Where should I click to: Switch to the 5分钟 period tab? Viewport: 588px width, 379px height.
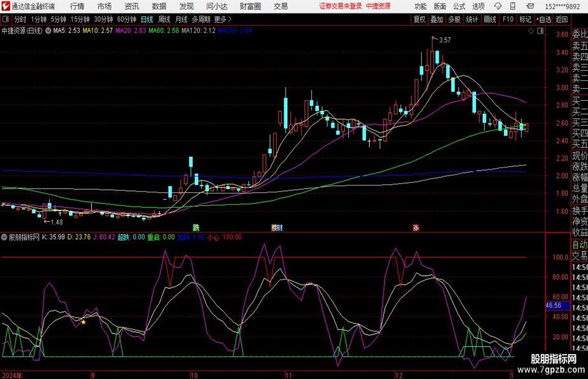coord(58,19)
